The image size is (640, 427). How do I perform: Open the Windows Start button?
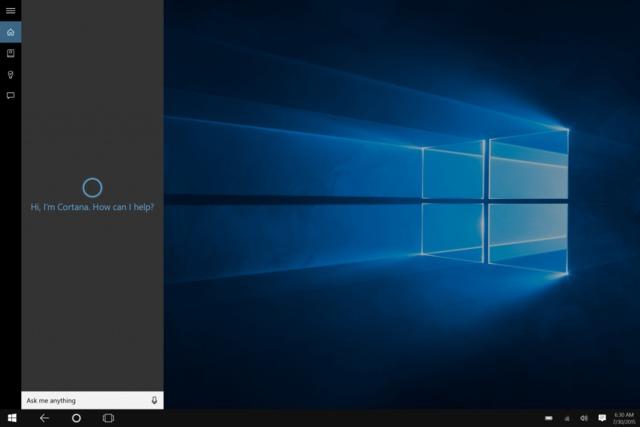[12, 418]
